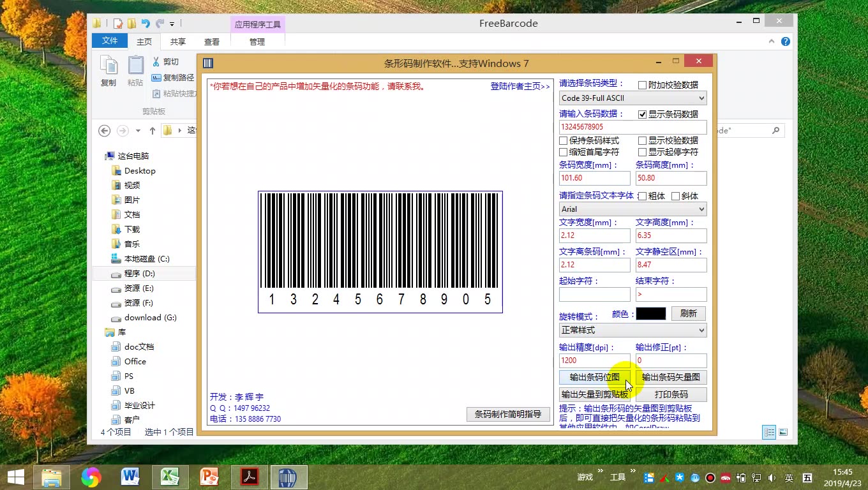Open PowerPoint from the taskbar
This screenshot has height=490, width=868.
point(209,477)
